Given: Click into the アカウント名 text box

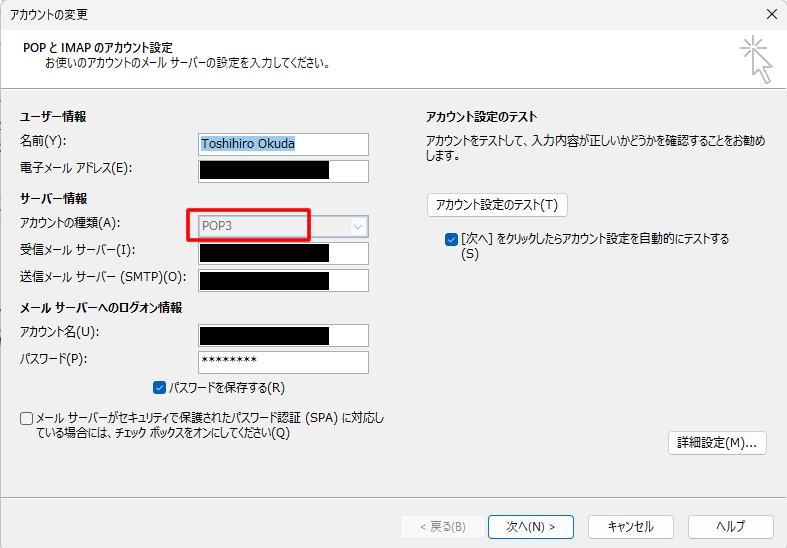Looking at the screenshot, I should point(284,335).
